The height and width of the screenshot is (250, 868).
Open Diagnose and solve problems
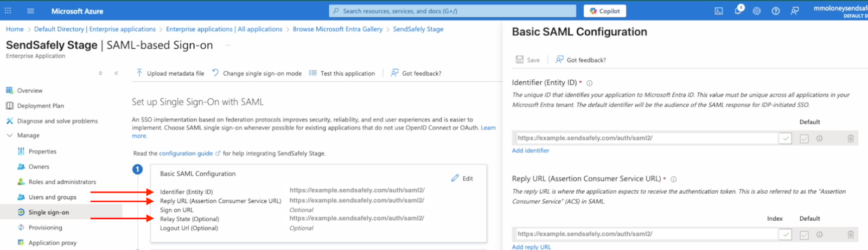click(x=58, y=121)
